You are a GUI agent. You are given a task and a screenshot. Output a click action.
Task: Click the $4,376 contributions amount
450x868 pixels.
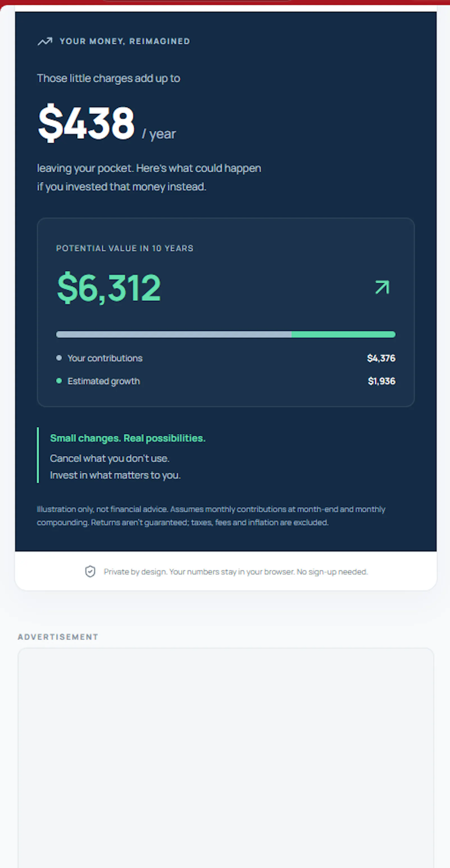[381, 358]
